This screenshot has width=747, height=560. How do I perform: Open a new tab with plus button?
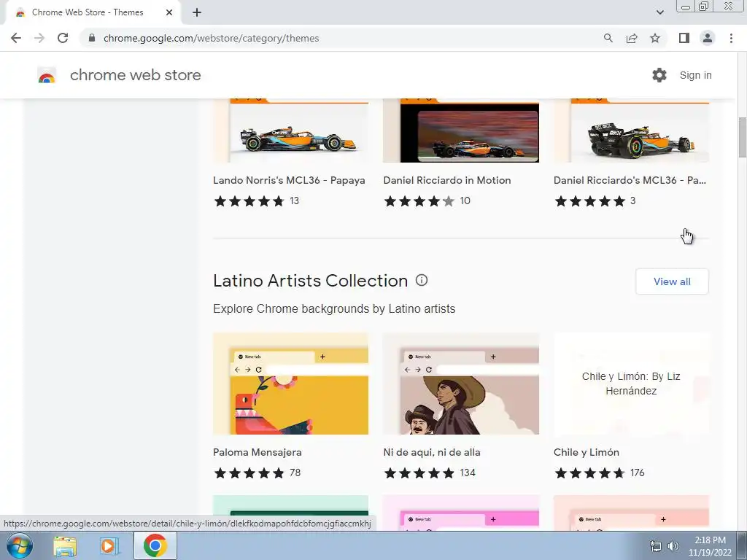197,12
